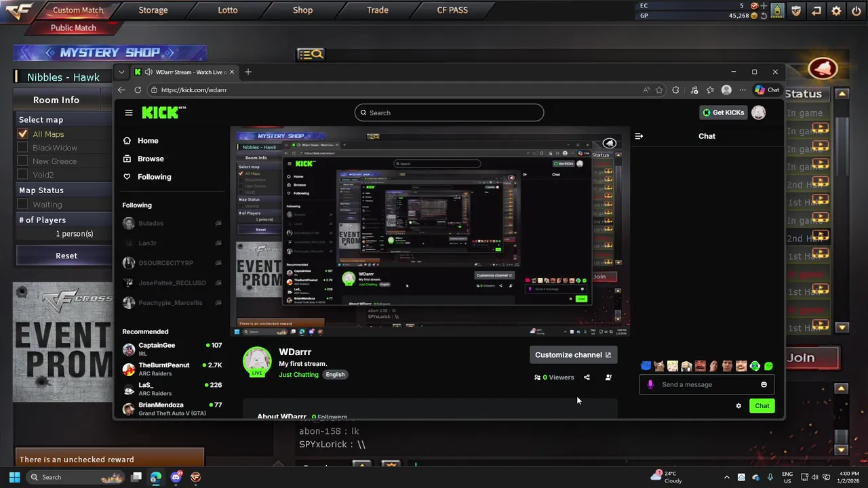Open the CF PASS tab

point(452,10)
